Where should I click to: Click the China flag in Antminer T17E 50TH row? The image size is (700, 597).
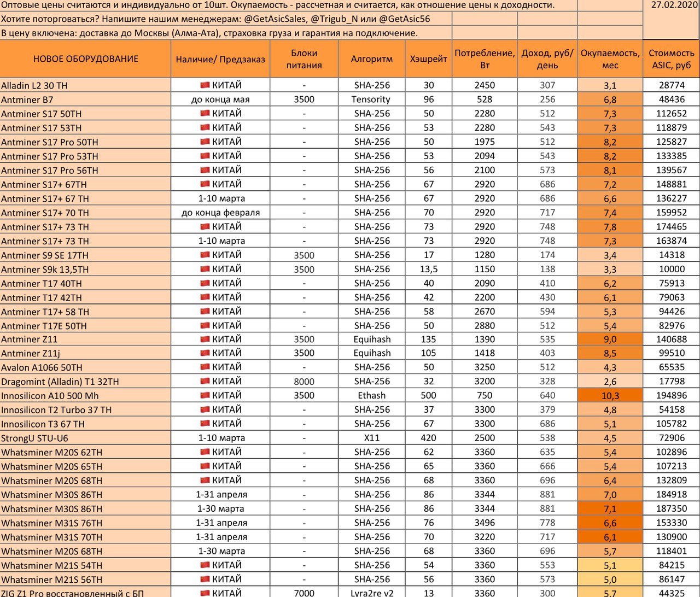point(205,326)
